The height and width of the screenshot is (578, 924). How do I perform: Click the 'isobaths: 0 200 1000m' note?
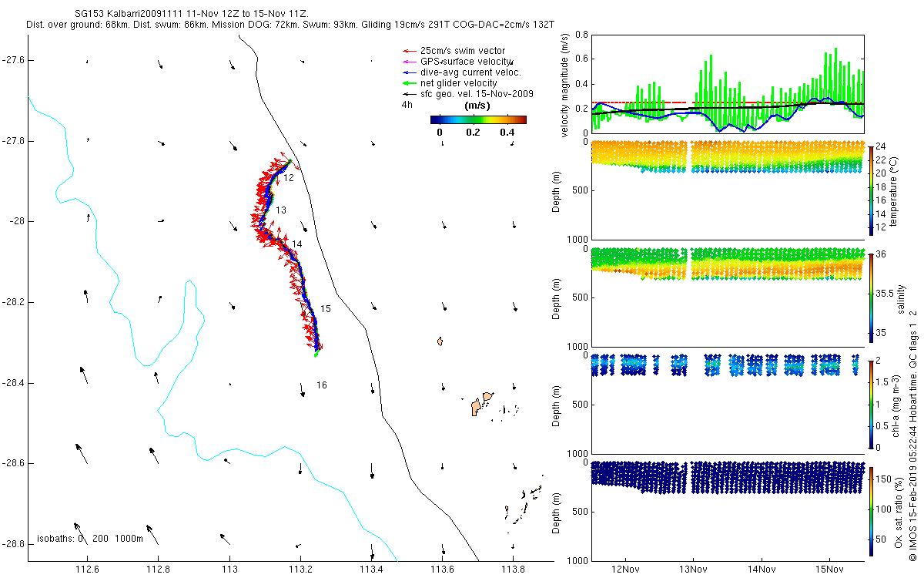90,539
